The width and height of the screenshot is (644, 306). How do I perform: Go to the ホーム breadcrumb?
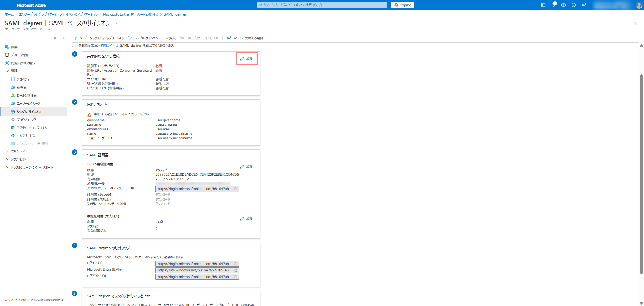coord(9,14)
